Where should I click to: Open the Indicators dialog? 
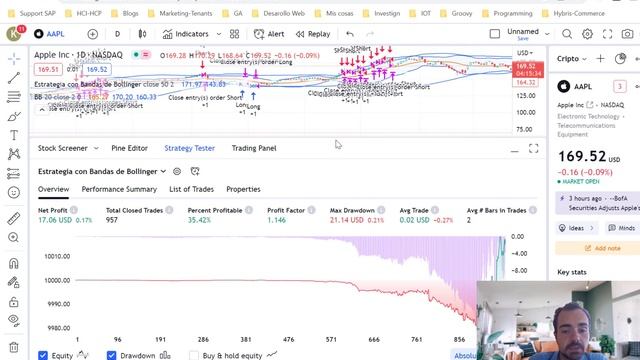[x=186, y=34]
